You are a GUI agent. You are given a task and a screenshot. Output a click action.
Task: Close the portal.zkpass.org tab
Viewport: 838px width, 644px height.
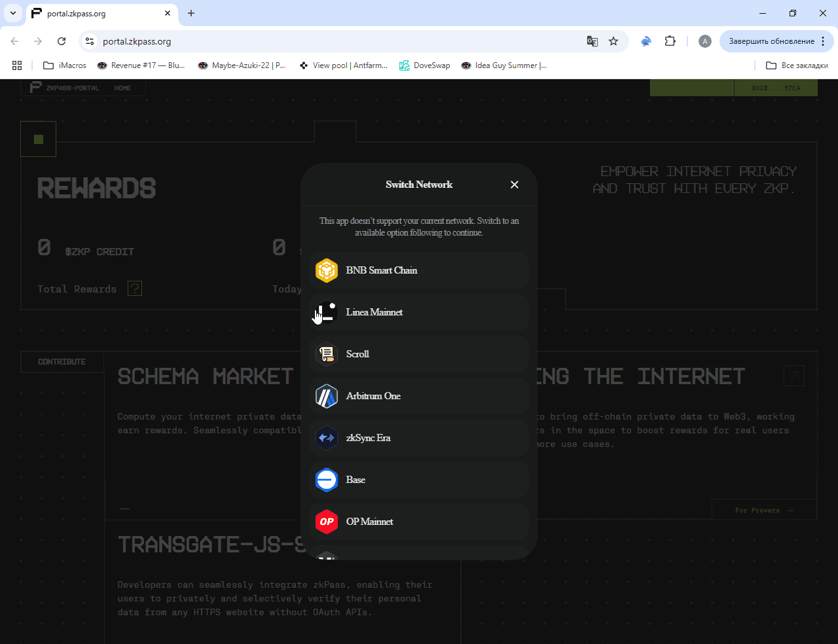pos(168,13)
